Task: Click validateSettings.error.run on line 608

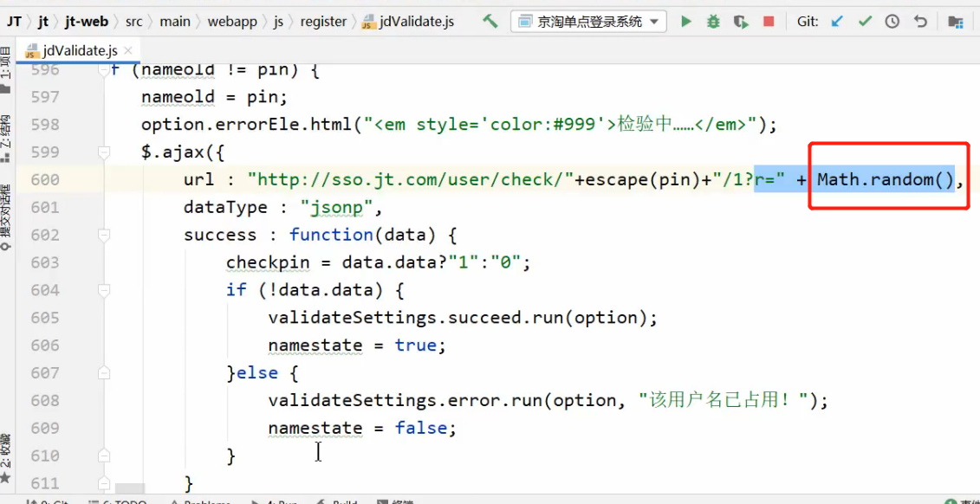Action: coord(406,400)
